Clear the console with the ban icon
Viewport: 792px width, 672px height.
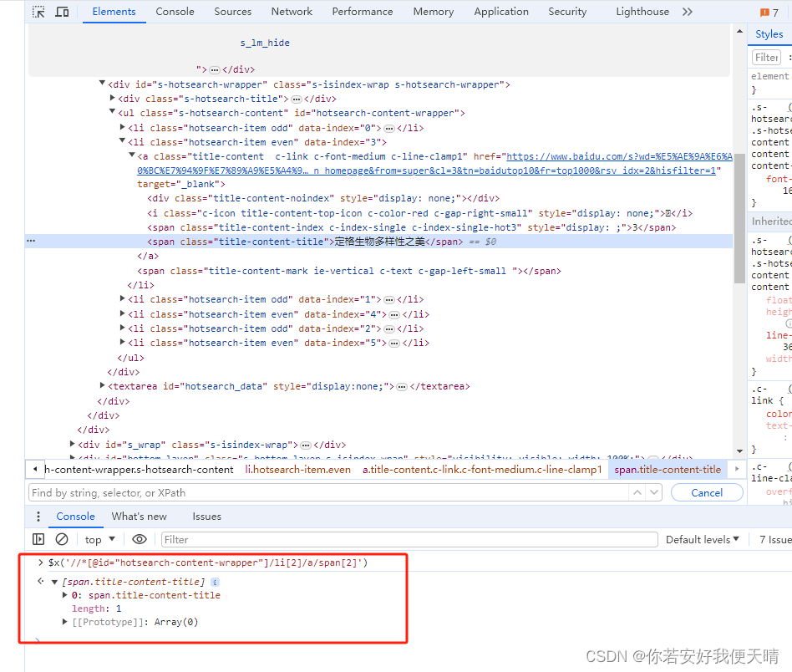click(x=62, y=540)
